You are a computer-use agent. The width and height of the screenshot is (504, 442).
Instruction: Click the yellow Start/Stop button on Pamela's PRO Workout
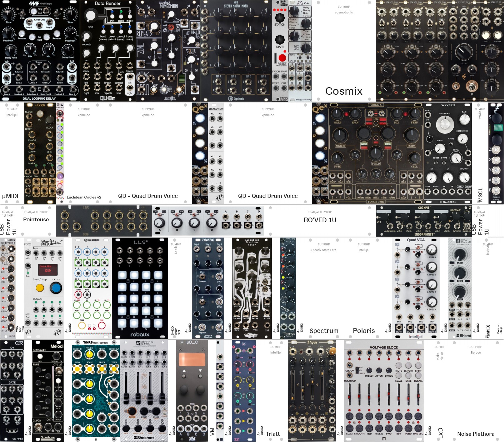click(40, 288)
